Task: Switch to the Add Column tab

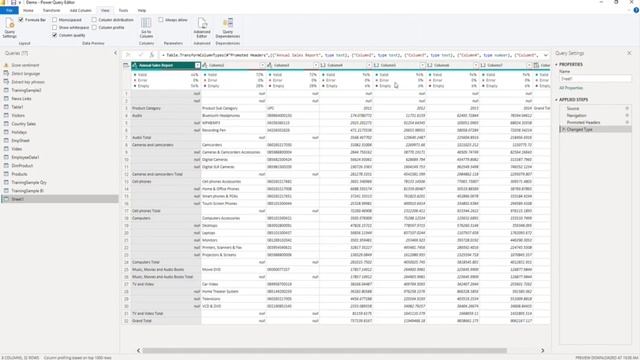Action: (80, 10)
